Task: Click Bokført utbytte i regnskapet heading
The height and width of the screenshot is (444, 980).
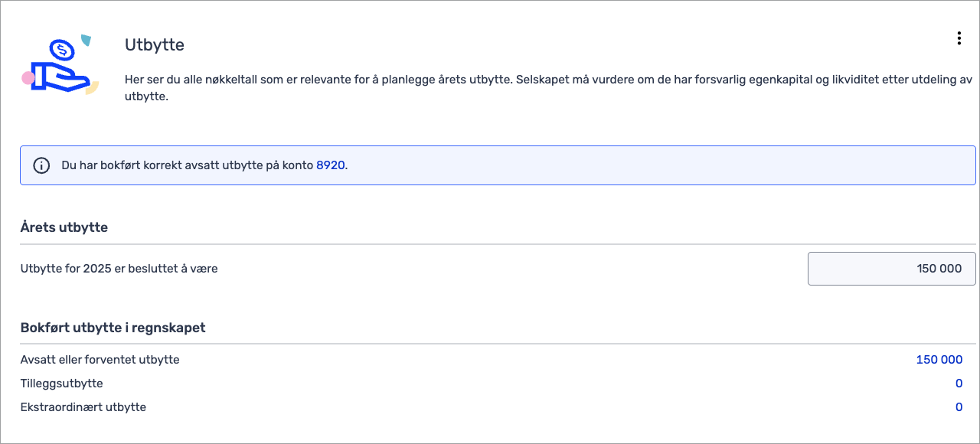Action: [113, 328]
